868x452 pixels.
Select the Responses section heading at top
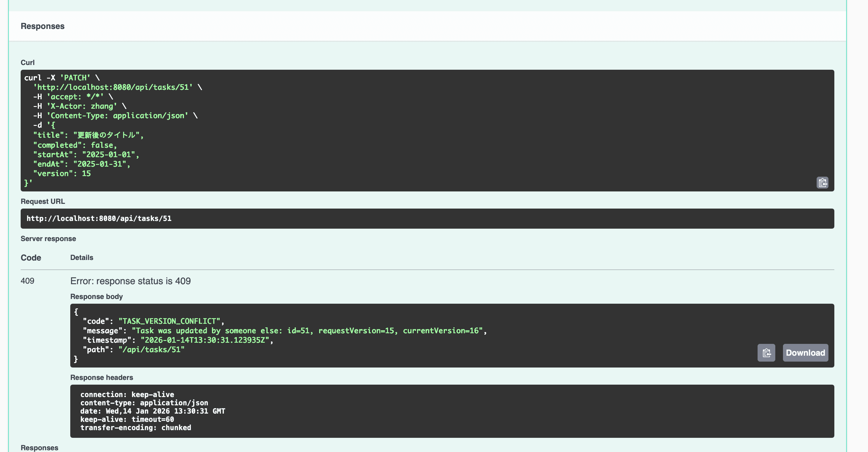click(x=43, y=26)
